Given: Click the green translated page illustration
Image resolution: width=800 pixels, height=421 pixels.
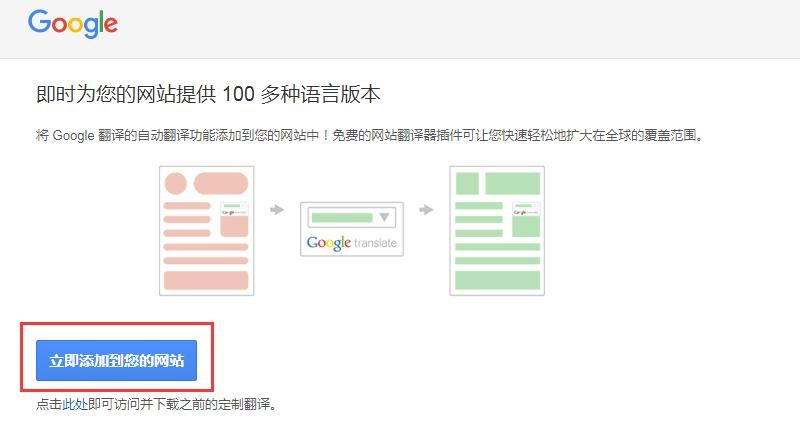Looking at the screenshot, I should click(x=497, y=231).
